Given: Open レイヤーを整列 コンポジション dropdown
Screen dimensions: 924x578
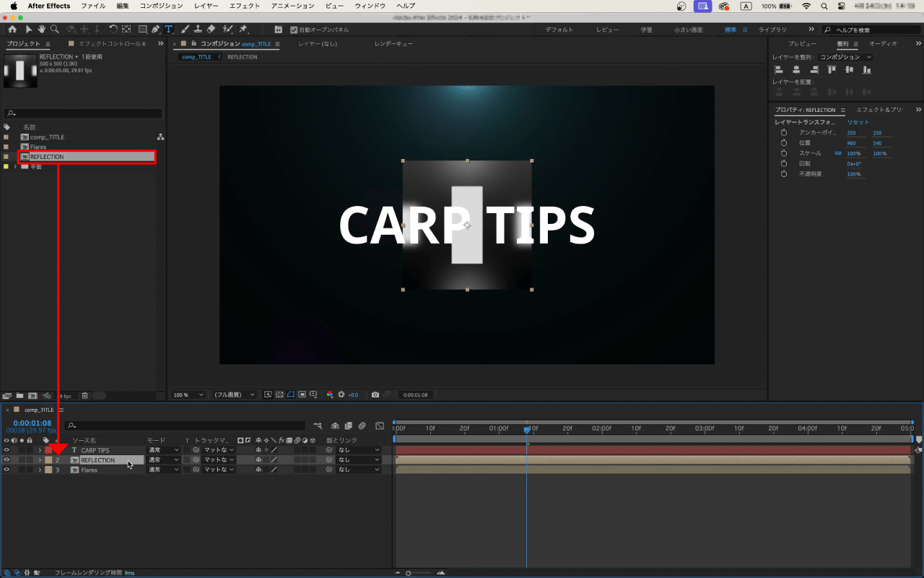Looking at the screenshot, I should coord(845,57).
